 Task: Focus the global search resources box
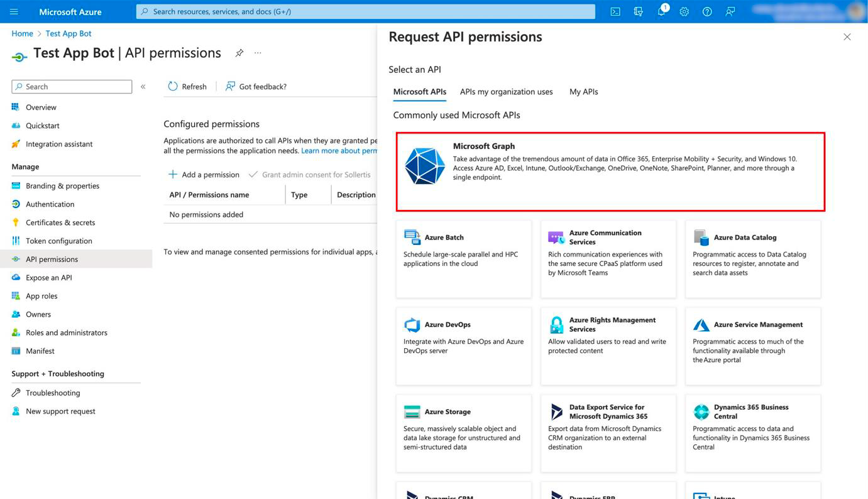[366, 11]
